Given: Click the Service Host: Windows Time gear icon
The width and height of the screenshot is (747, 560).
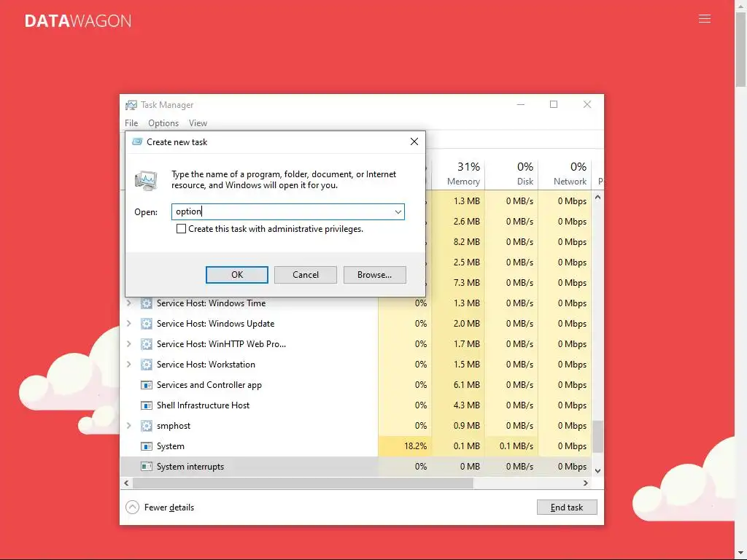Looking at the screenshot, I should [146, 303].
